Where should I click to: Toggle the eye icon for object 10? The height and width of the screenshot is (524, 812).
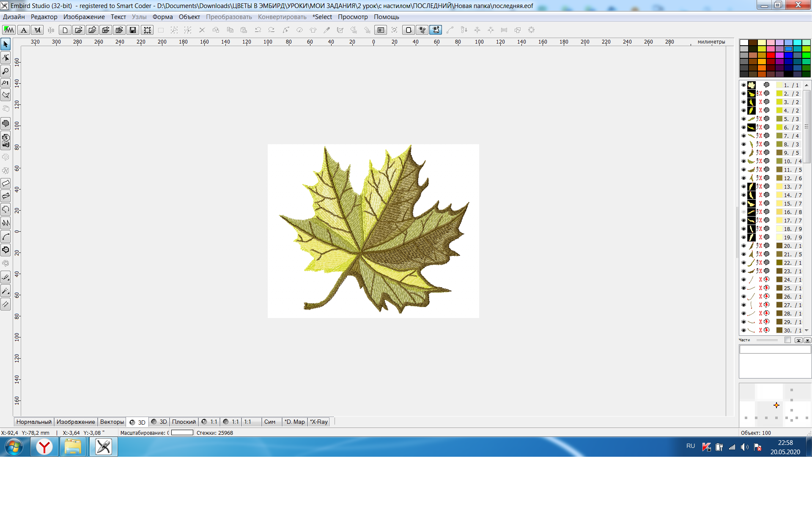743,161
